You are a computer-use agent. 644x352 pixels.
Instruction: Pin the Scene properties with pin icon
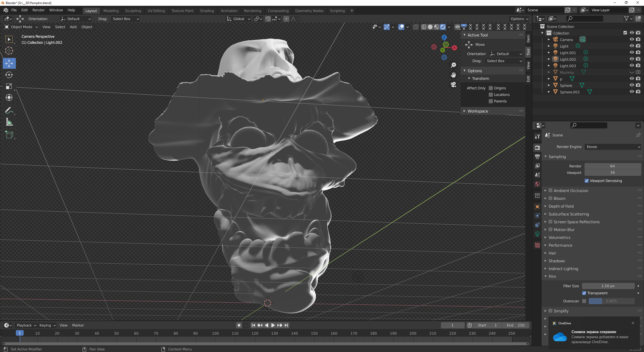pyautogui.click(x=638, y=135)
